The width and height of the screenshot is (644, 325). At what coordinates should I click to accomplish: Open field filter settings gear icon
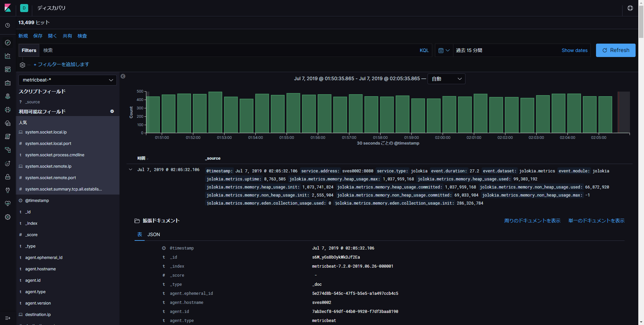(112, 111)
